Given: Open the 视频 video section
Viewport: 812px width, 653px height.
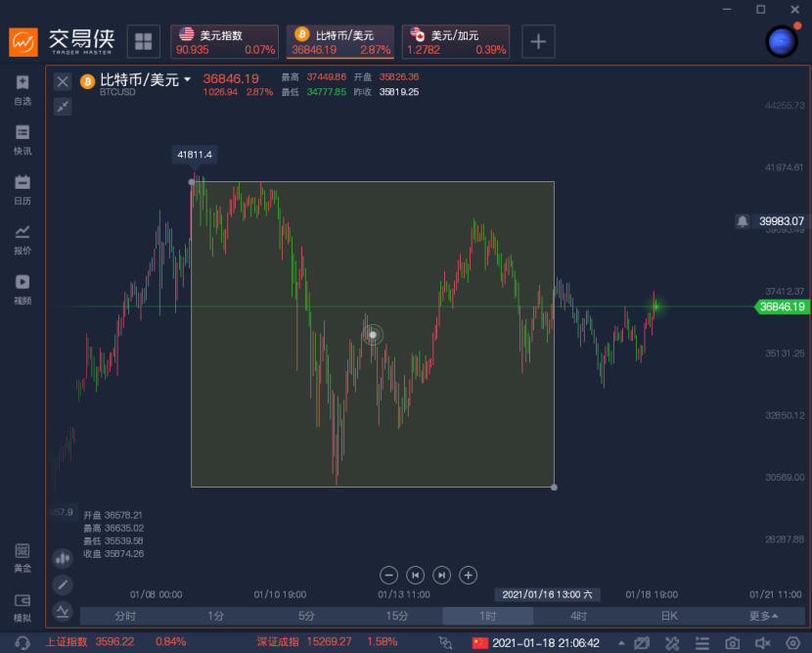Looking at the screenshot, I should point(23,289).
